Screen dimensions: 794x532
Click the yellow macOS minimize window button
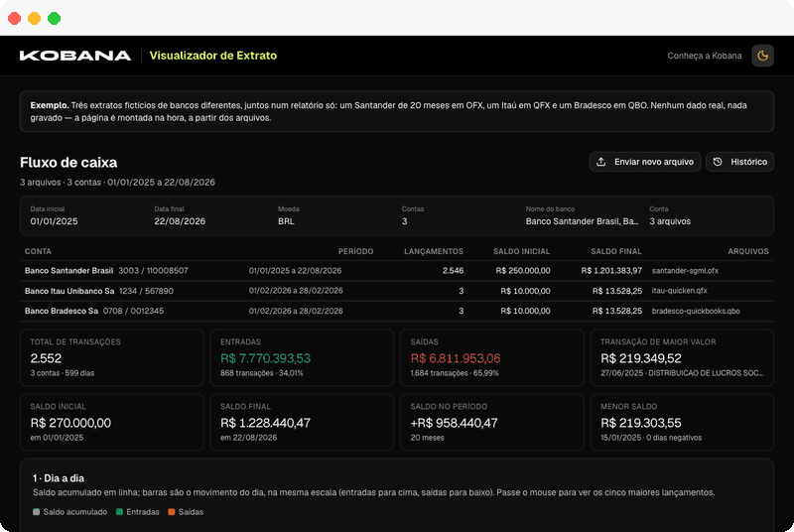coord(34,18)
